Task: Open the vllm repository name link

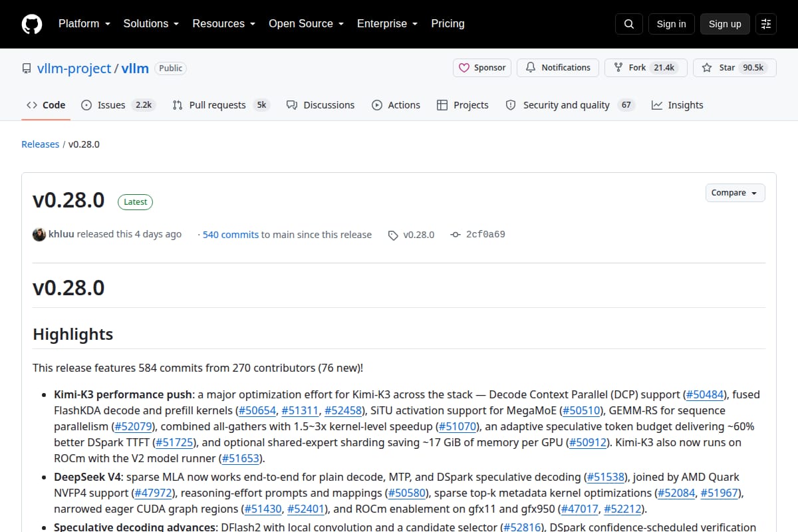Action: point(135,68)
